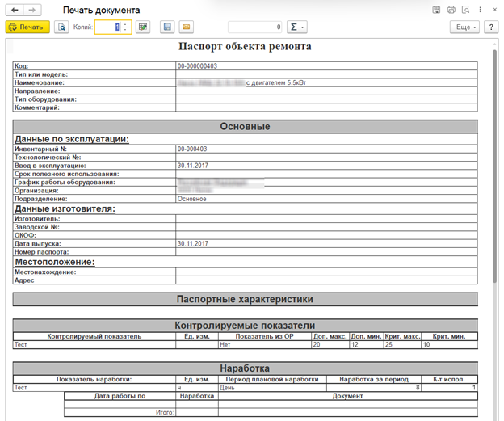The height and width of the screenshot is (421, 504).
Task: Open print preview with the magnifier icon
Action: [x=61, y=27]
